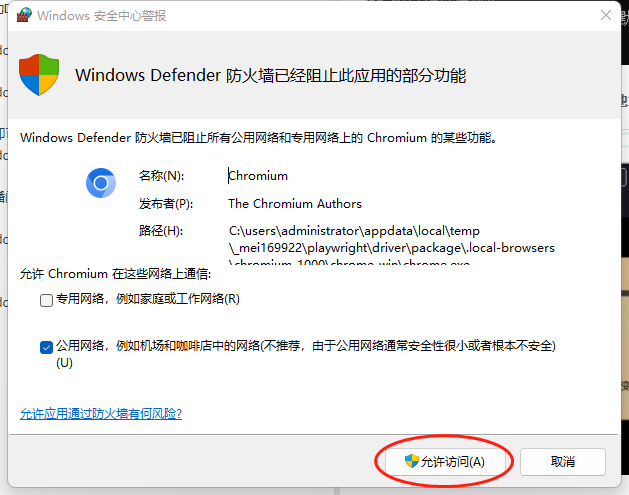Image resolution: width=629 pixels, height=495 pixels.
Task: Click the path field with chrome.exe location
Action: (x=392, y=245)
